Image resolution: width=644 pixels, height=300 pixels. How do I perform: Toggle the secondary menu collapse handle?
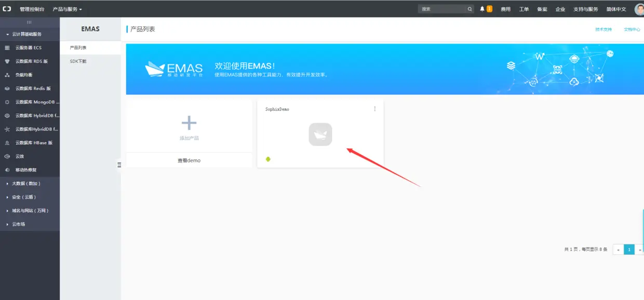(119, 165)
